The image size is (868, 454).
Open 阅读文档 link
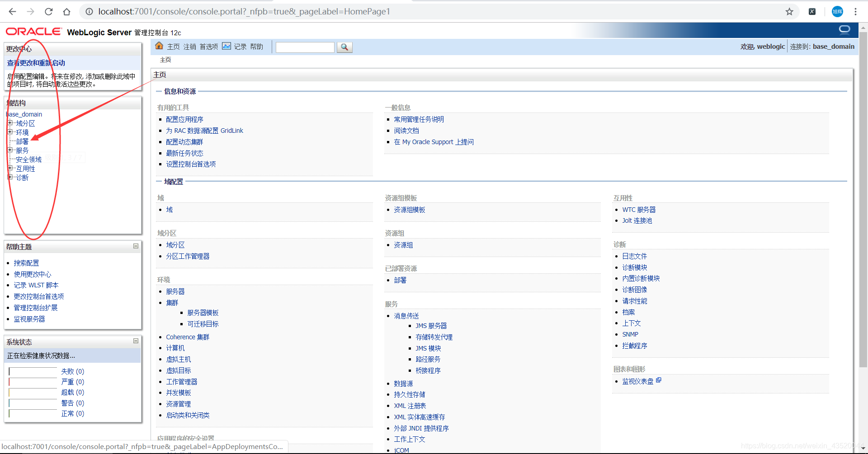[x=406, y=131]
